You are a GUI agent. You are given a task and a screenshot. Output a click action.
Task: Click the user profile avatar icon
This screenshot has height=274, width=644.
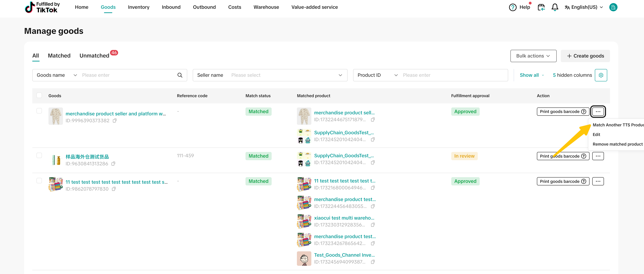(x=613, y=7)
